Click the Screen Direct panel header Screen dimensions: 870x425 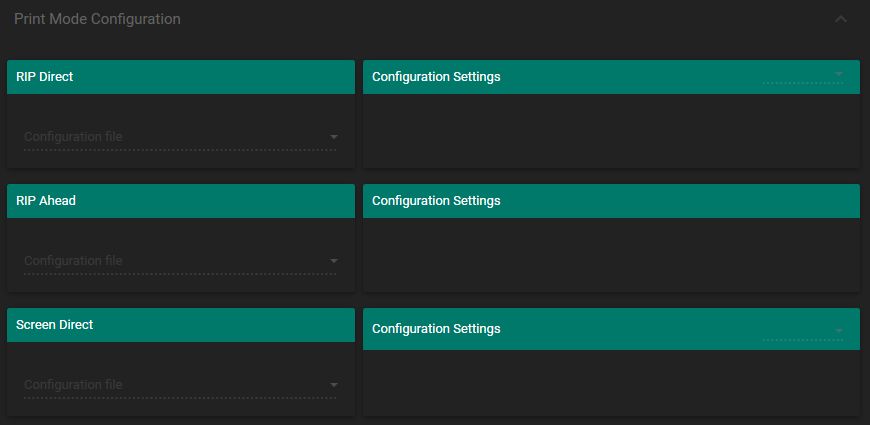[x=181, y=325]
